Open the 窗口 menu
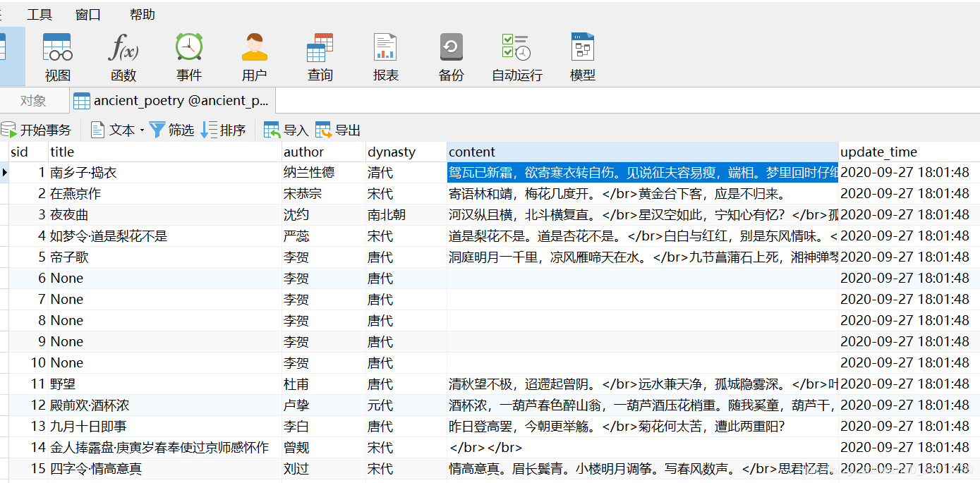Image resolution: width=980 pixels, height=483 pixels. [88, 15]
